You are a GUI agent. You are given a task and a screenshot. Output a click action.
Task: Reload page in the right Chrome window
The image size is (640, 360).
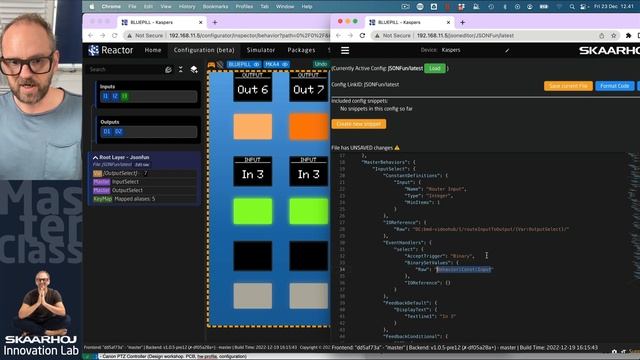(362, 36)
